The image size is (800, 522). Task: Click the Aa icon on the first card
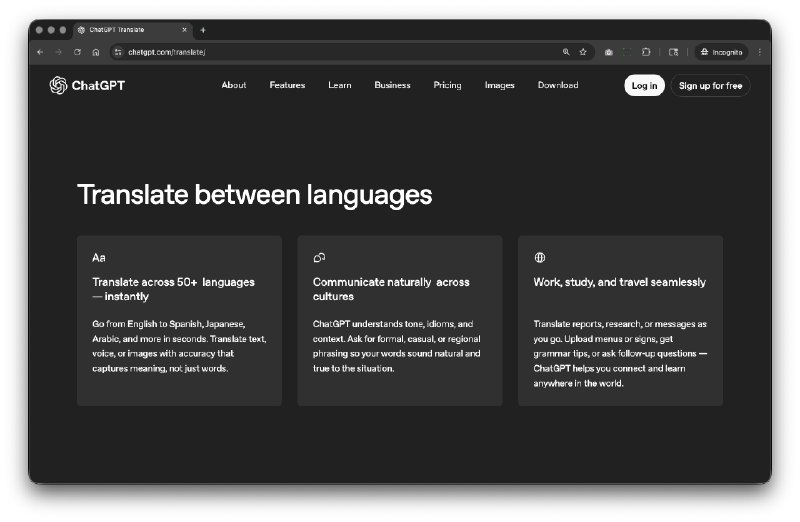click(x=99, y=258)
